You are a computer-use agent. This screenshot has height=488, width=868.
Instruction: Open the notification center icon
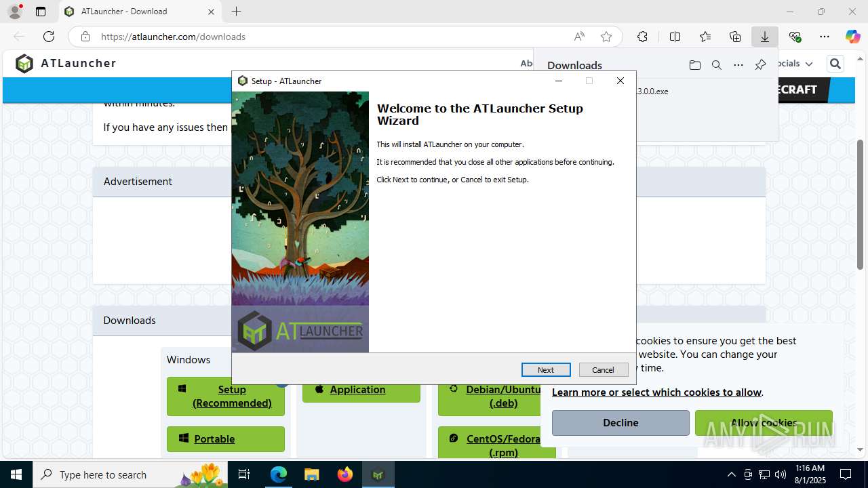[x=846, y=474]
